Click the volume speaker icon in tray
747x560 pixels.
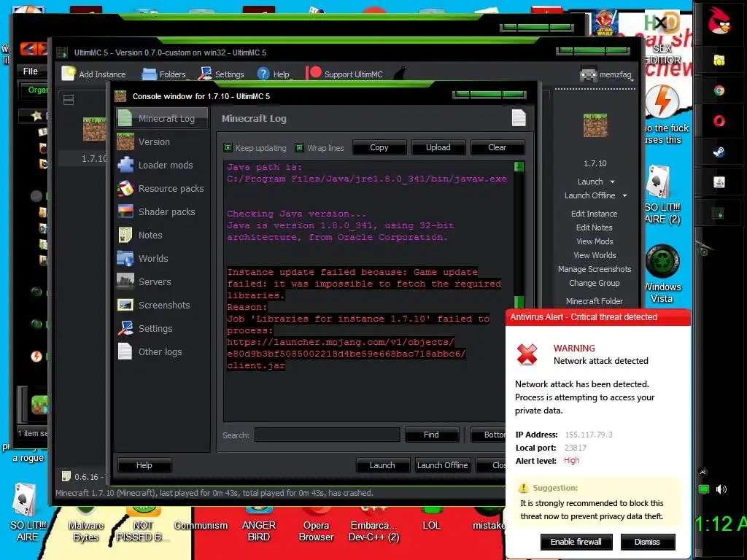(721, 489)
